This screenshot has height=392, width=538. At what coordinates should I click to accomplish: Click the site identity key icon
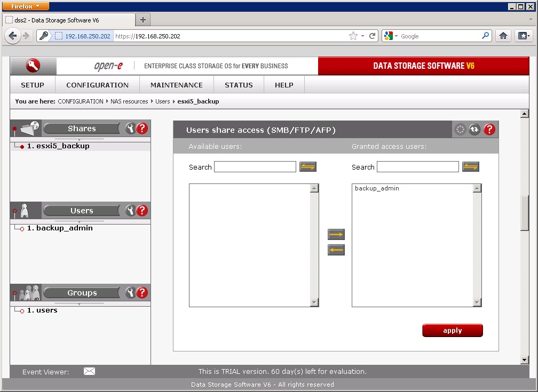(x=44, y=36)
